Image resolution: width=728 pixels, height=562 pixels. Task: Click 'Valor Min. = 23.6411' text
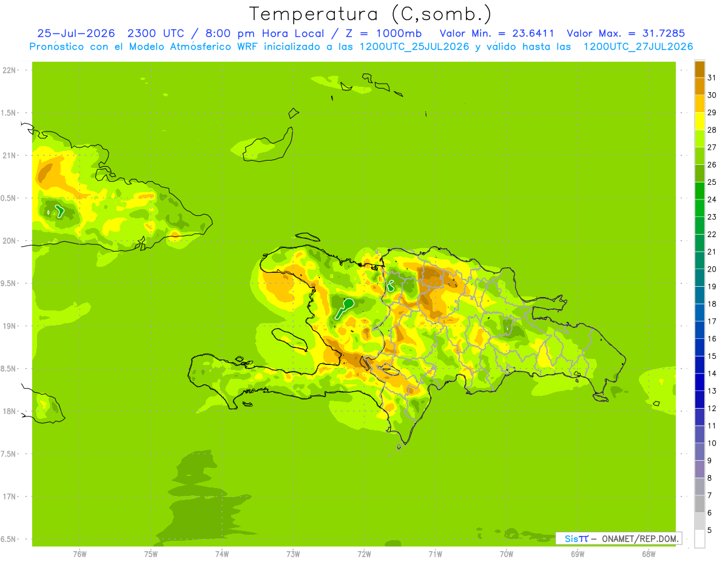pos(497,33)
